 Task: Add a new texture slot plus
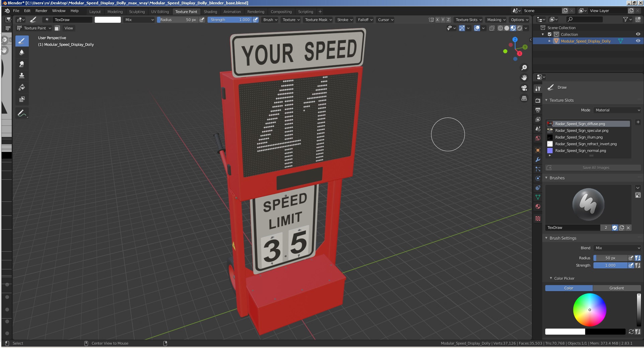638,122
